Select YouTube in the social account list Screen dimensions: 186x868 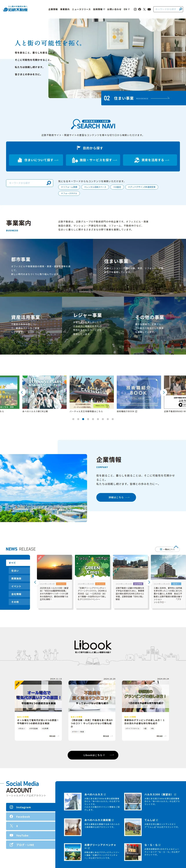coord(31,835)
